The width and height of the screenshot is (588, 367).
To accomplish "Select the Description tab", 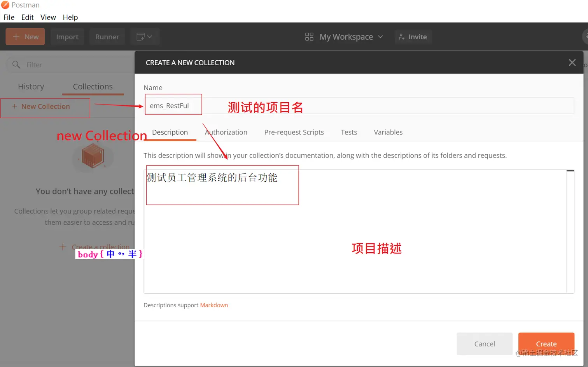I will 170,132.
